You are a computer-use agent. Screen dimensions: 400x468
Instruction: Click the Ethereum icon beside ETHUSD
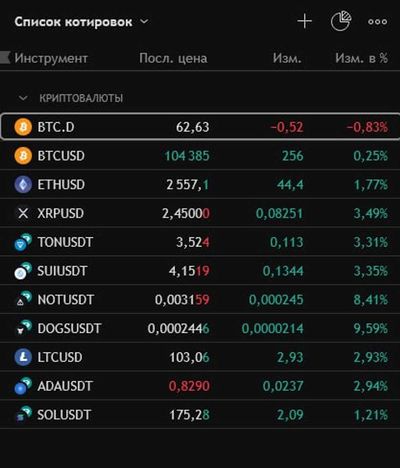click(x=23, y=185)
